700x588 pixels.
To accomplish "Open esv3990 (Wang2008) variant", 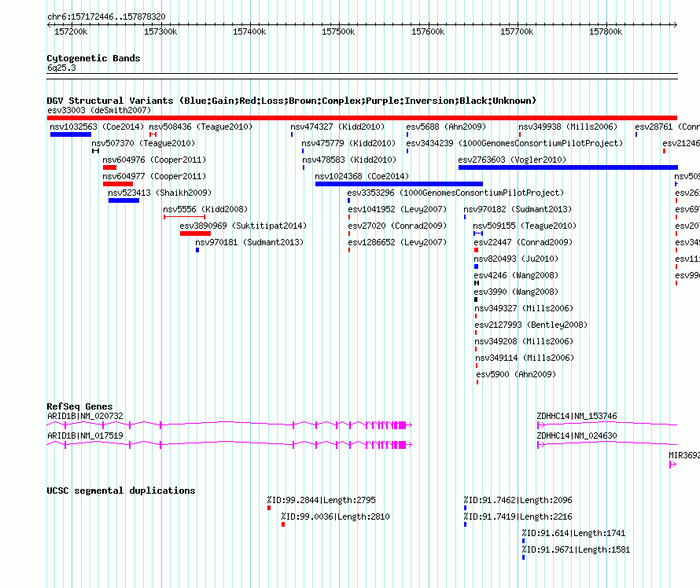I will coord(516,292).
